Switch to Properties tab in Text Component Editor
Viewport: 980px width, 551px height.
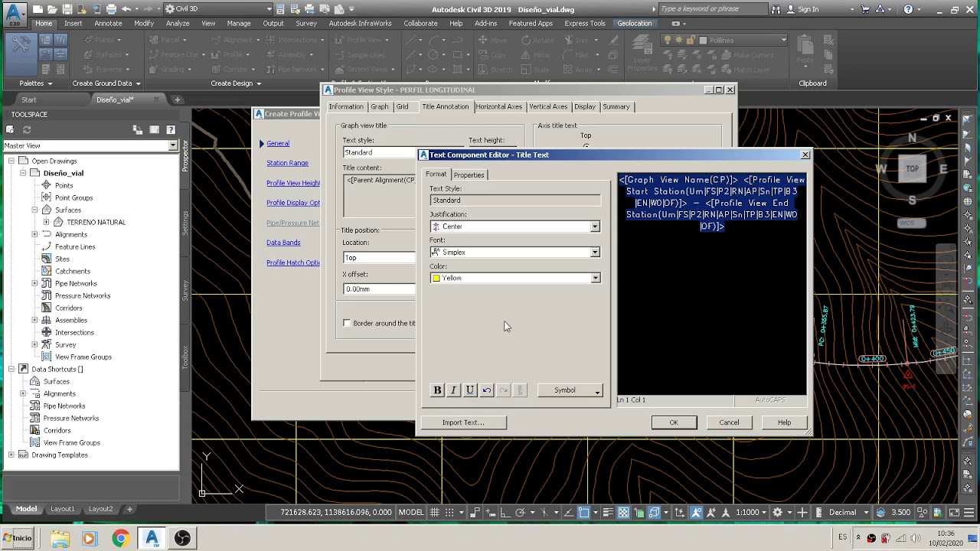469,174
